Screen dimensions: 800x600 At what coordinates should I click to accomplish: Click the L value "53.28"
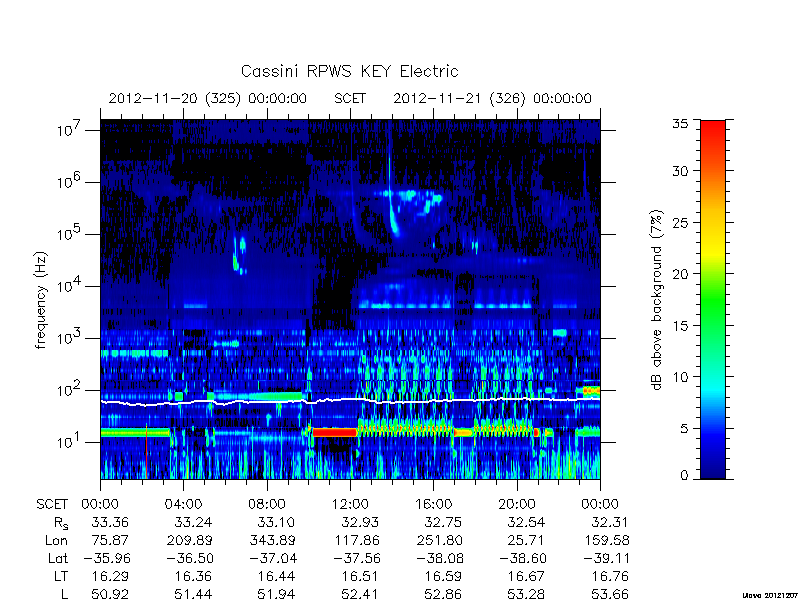point(527,594)
